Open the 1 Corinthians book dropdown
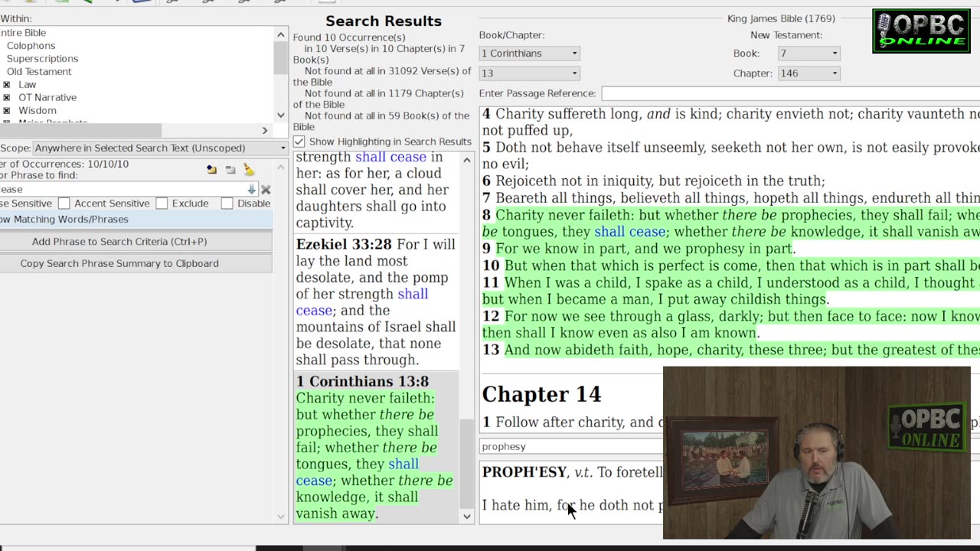This screenshot has height=551, width=980. coord(529,54)
